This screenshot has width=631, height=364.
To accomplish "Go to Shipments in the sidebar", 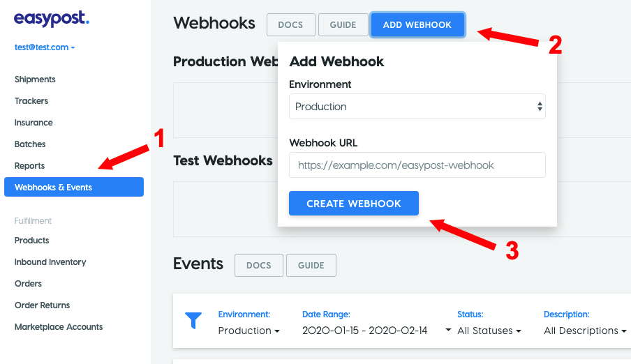I will (35, 79).
